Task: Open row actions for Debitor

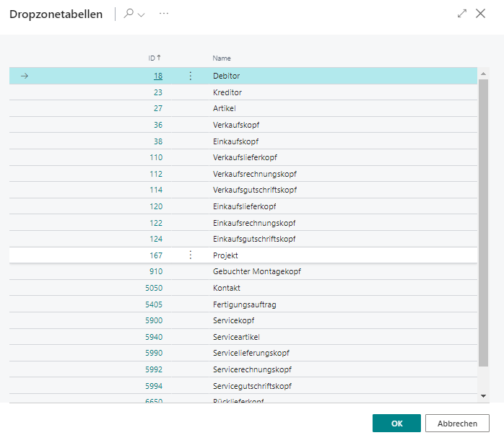Action: point(191,76)
